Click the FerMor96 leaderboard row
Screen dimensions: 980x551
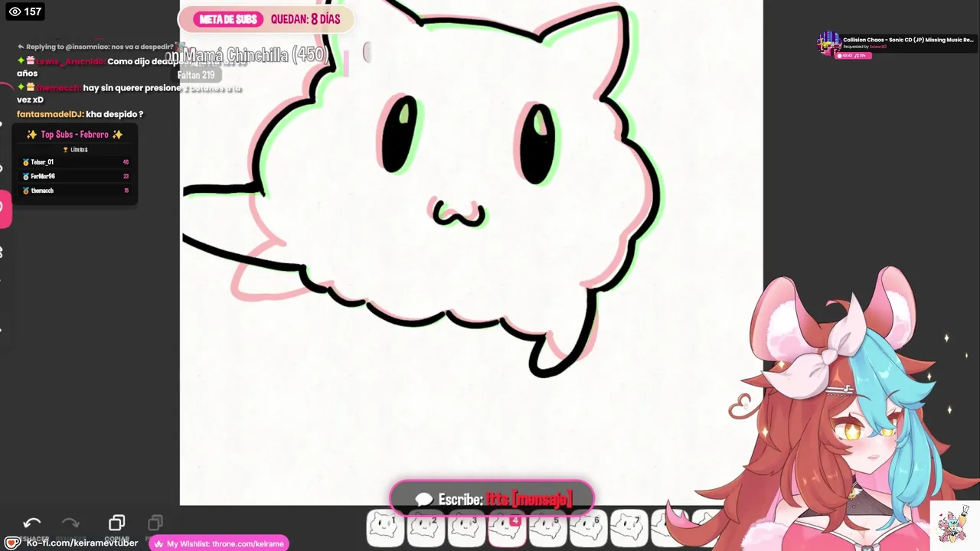(x=75, y=177)
